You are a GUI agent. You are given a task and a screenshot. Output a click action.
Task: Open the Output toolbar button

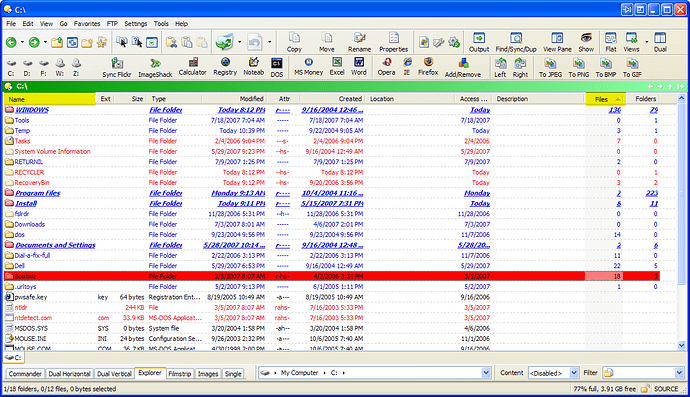point(479,42)
